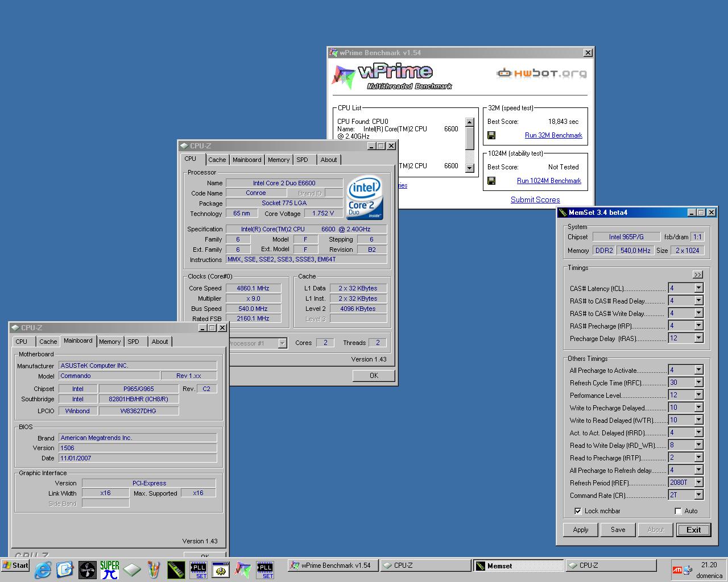Open the Write to Precharge Delayed dropdown
This screenshot has height=582, width=728.
tap(698, 408)
